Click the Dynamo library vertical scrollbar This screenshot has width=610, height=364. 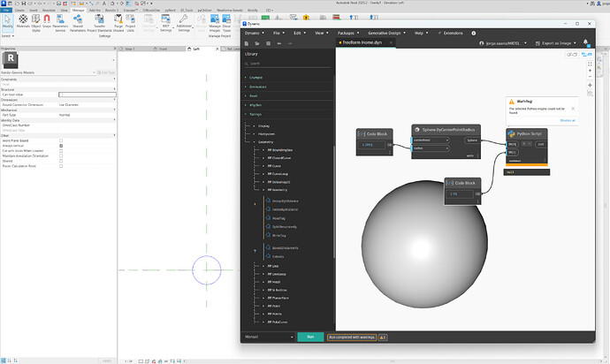pos(334,202)
